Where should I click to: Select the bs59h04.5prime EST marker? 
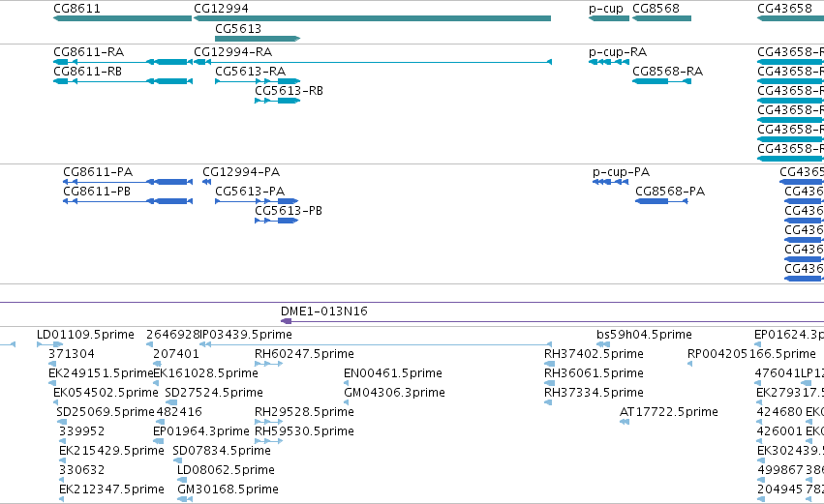pyautogui.click(x=603, y=344)
